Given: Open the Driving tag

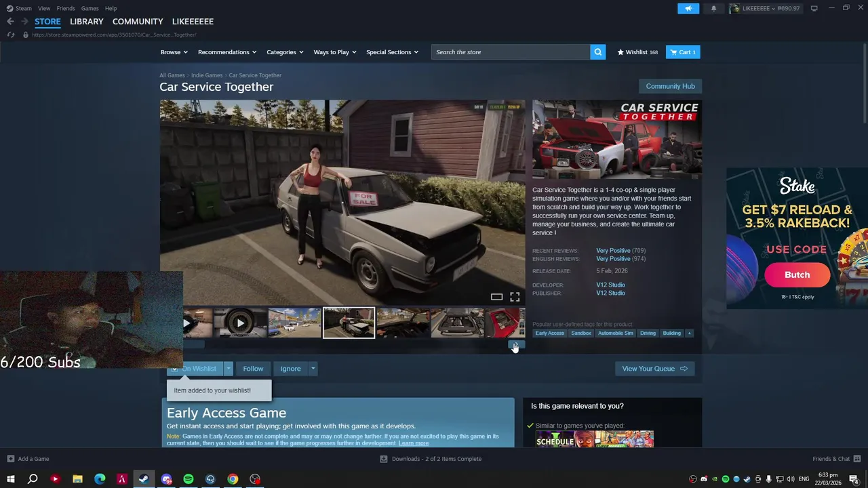Looking at the screenshot, I should [x=648, y=333].
